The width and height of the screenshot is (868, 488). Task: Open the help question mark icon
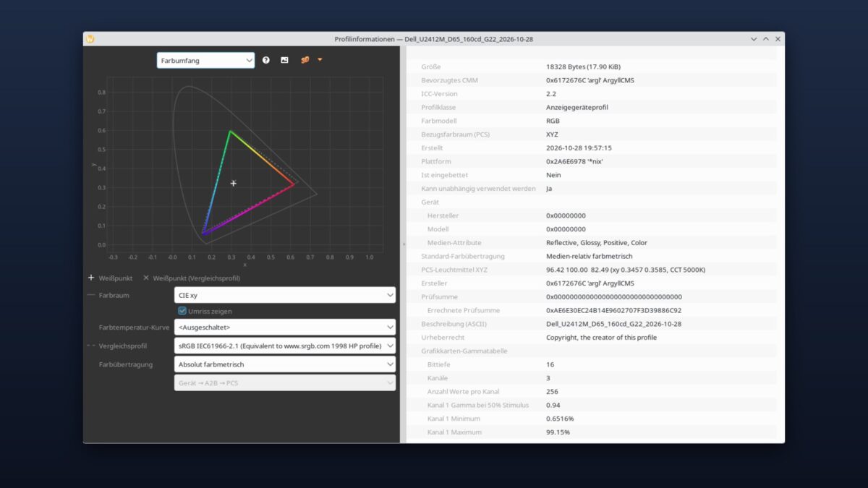point(266,60)
